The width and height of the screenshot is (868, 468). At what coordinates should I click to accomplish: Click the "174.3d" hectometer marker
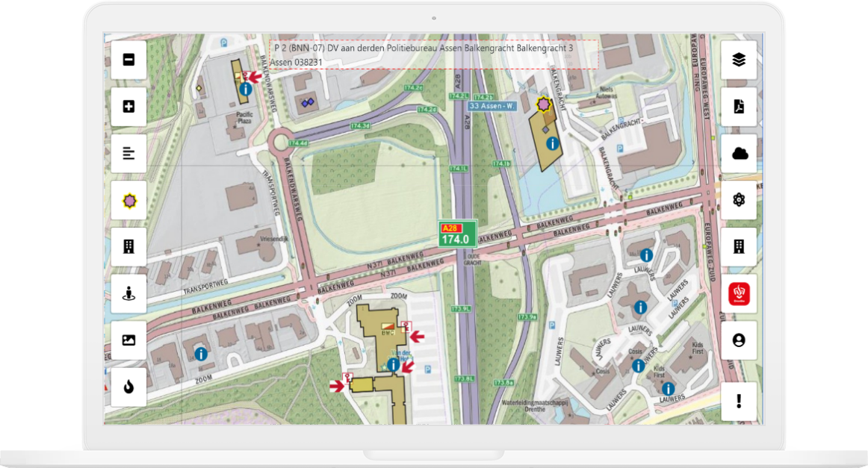pyautogui.click(x=360, y=125)
